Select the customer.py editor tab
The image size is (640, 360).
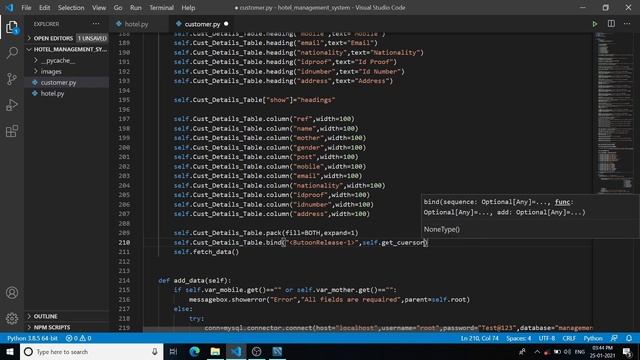pyautogui.click(x=201, y=24)
